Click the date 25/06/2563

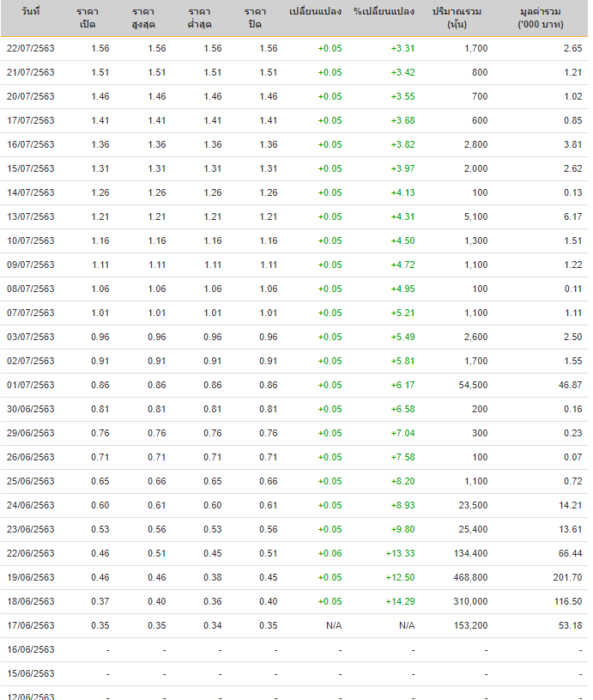(30, 482)
